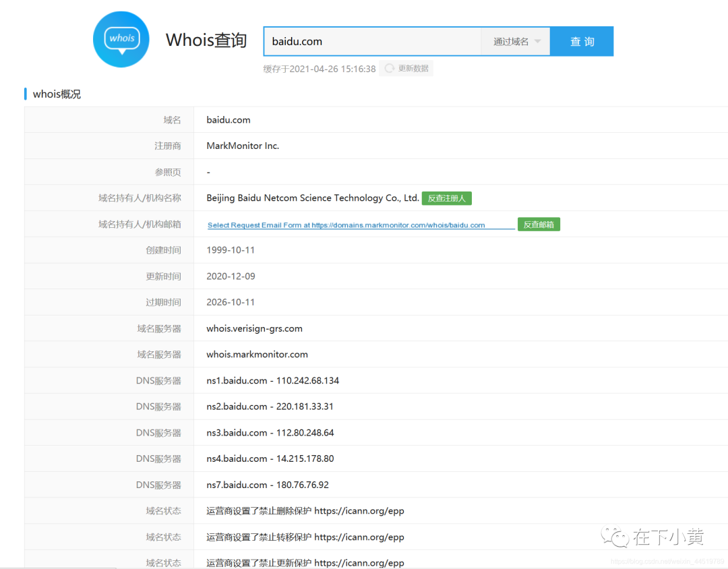Click the 域名持有人/机构名称 label
The image size is (728, 569).
click(x=140, y=198)
